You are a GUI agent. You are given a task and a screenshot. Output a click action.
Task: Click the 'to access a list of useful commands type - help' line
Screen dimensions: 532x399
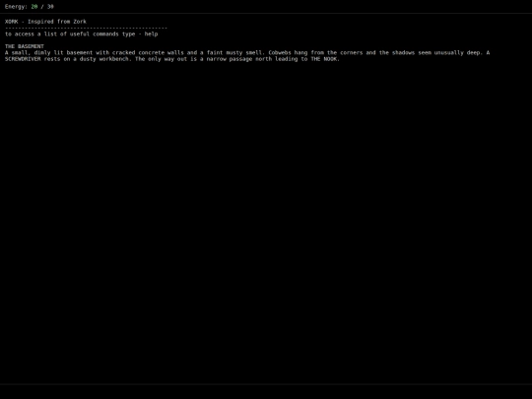pyautogui.click(x=82, y=33)
